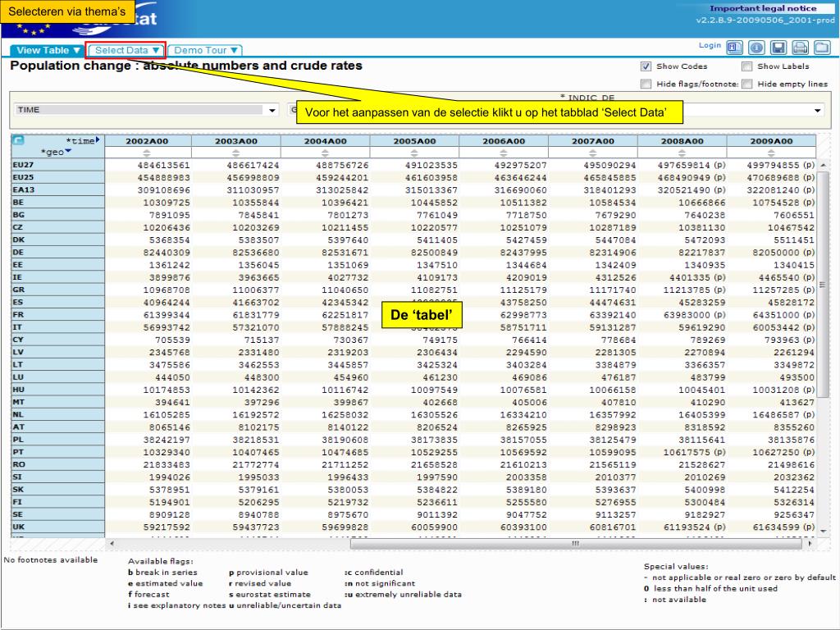Sort by the 2002A00 column arrows
This screenshot has height=630, width=840.
coord(146,153)
